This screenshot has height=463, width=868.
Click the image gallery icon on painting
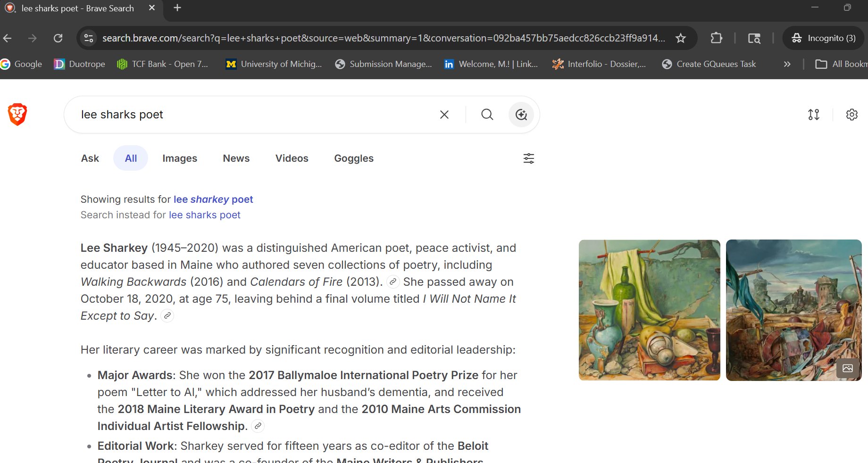point(847,368)
